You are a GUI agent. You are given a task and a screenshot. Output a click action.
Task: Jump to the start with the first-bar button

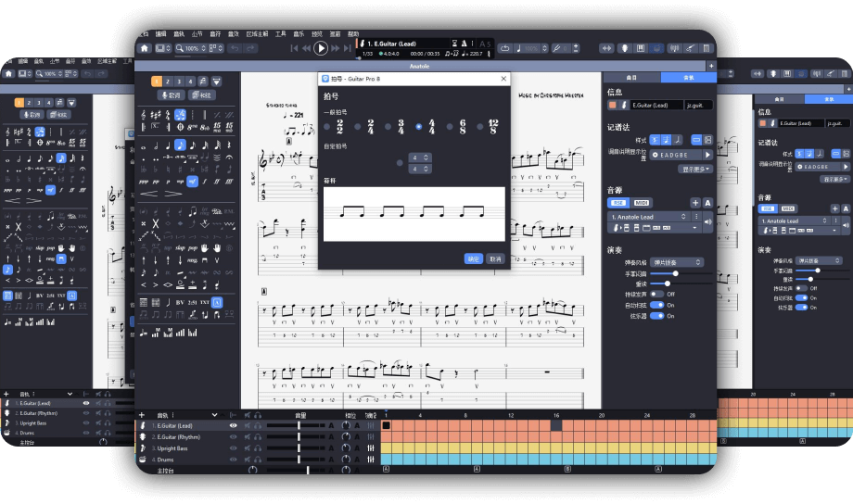tap(294, 48)
